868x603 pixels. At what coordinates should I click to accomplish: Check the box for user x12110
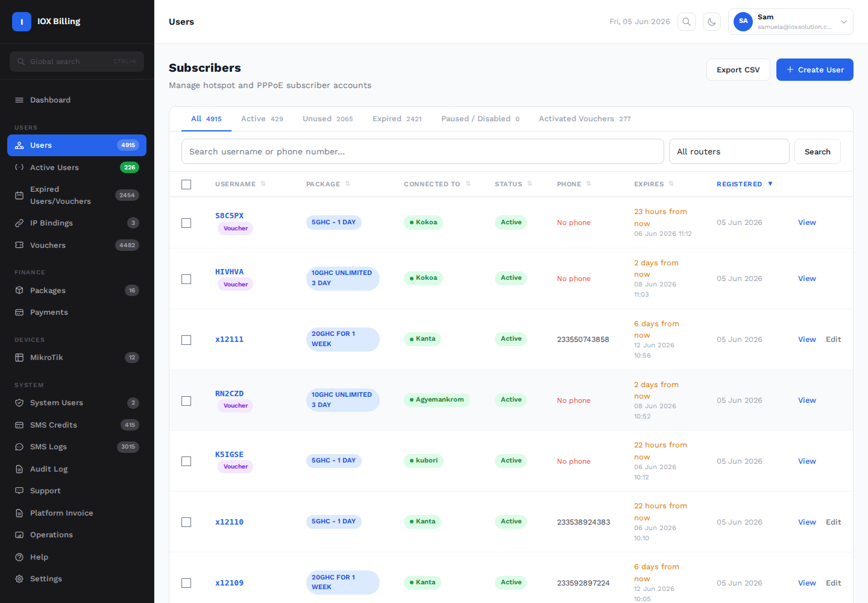coord(186,522)
